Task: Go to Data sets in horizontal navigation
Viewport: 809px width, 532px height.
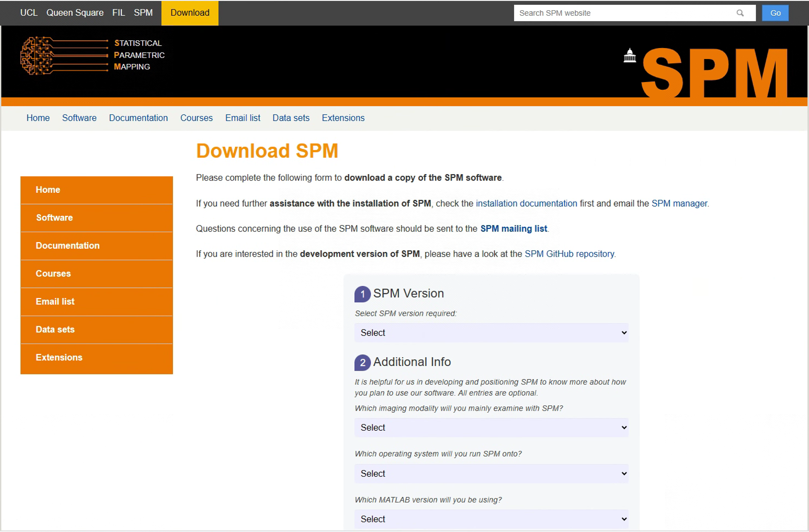Action: pos(291,118)
